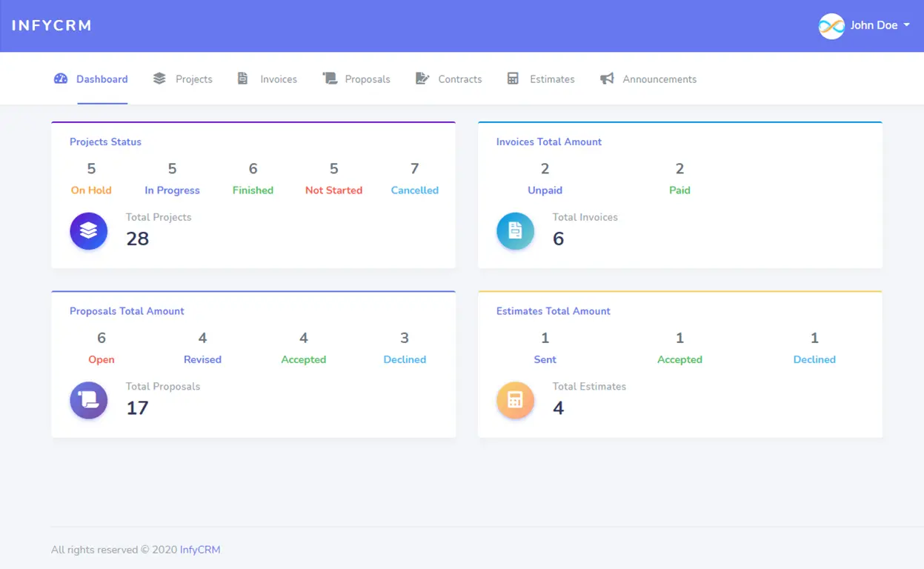Click the Total Proposals label
Image resolution: width=924 pixels, height=569 pixels.
pyautogui.click(x=163, y=387)
